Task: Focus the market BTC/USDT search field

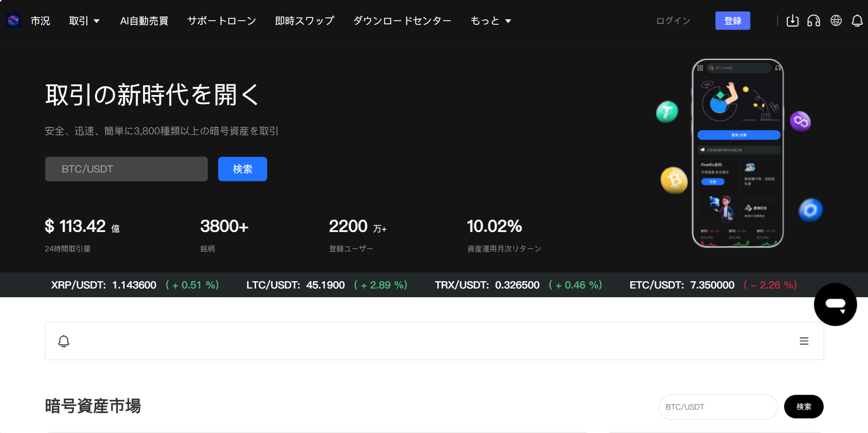Action: point(718,407)
